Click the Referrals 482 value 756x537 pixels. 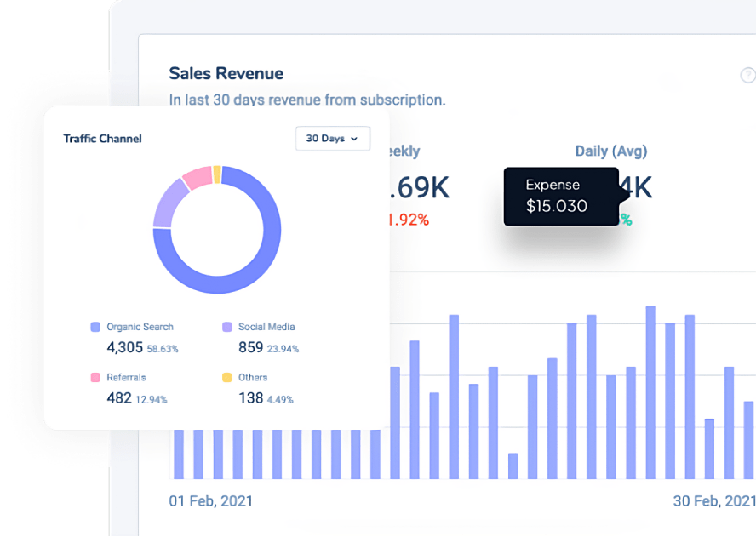119,397
